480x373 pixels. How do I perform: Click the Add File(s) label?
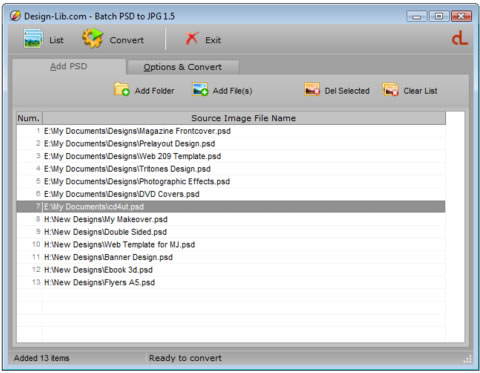232,91
